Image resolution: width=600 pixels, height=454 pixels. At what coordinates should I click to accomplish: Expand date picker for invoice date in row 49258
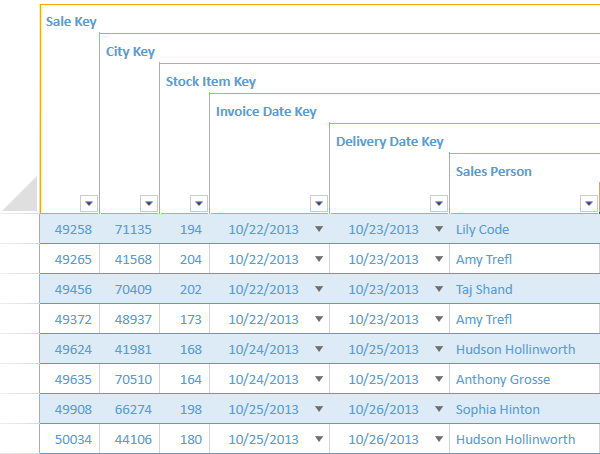point(319,229)
